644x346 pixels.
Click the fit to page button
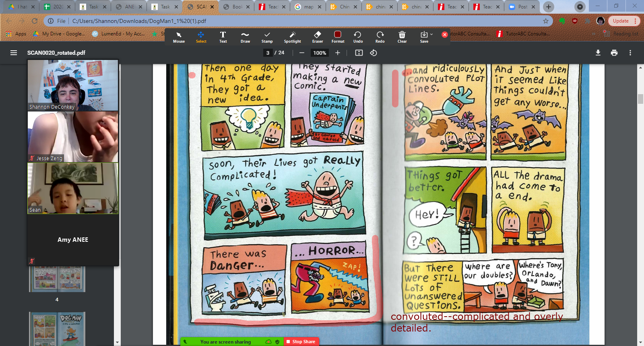click(x=359, y=53)
